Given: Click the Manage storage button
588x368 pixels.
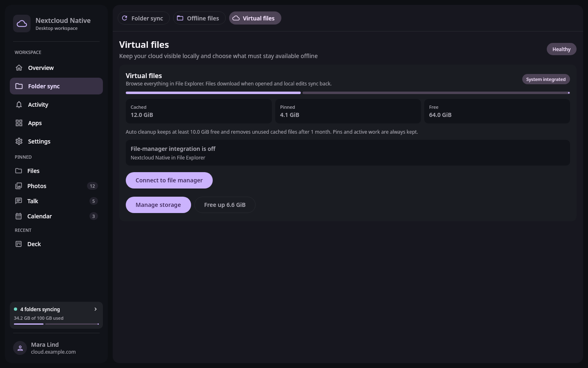Looking at the screenshot, I should 158,205.
